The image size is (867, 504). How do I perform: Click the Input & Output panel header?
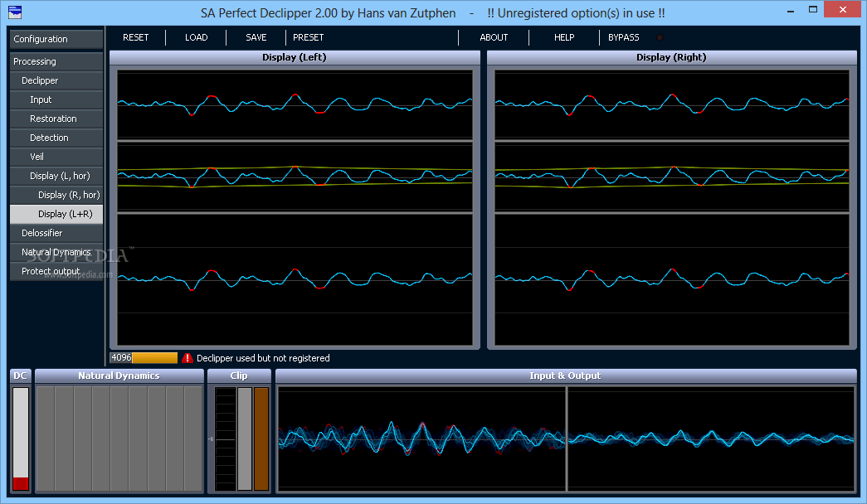(x=566, y=376)
